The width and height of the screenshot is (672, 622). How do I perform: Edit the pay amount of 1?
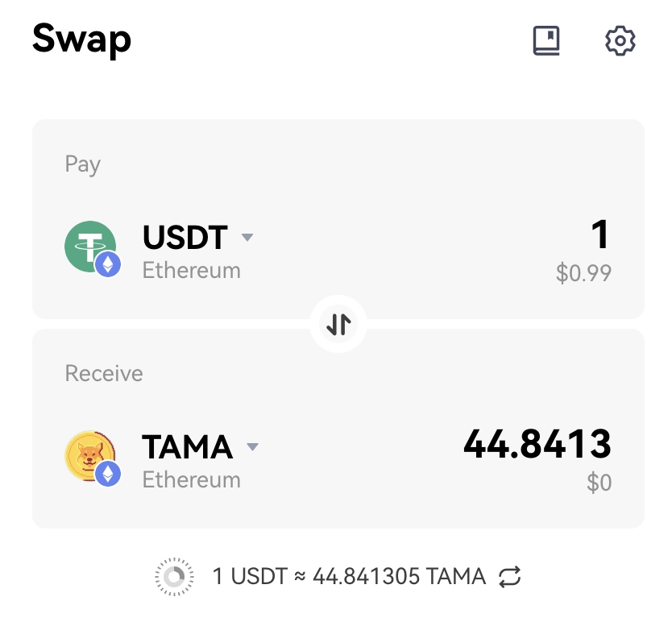pos(600,234)
